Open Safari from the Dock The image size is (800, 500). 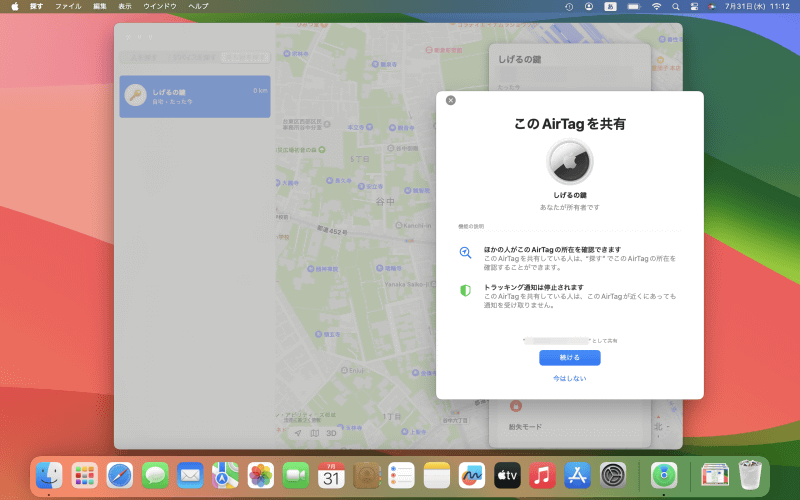tap(120, 475)
